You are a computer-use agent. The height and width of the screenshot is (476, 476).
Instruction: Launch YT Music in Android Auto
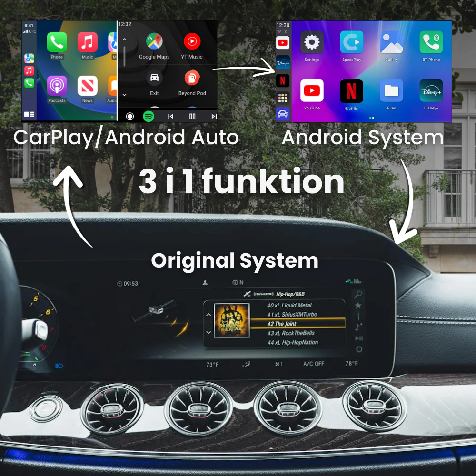192,41
